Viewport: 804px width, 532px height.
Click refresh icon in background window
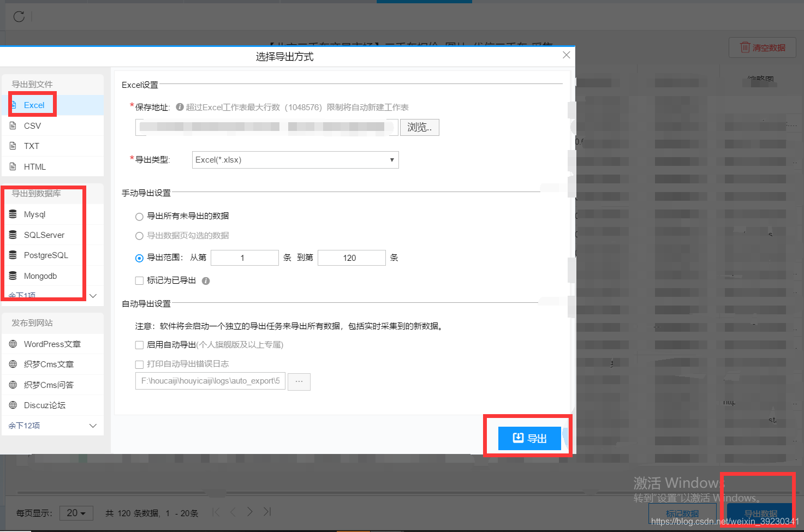[19, 16]
